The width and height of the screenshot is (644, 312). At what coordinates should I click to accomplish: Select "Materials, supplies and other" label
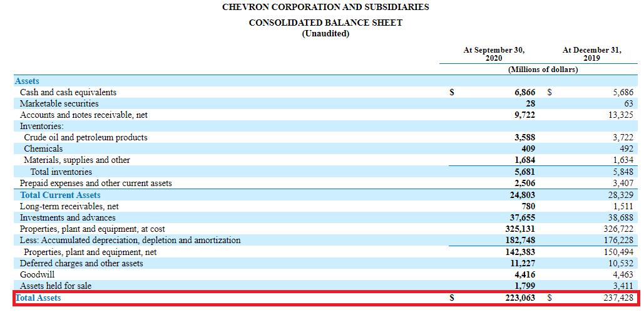tap(77, 160)
